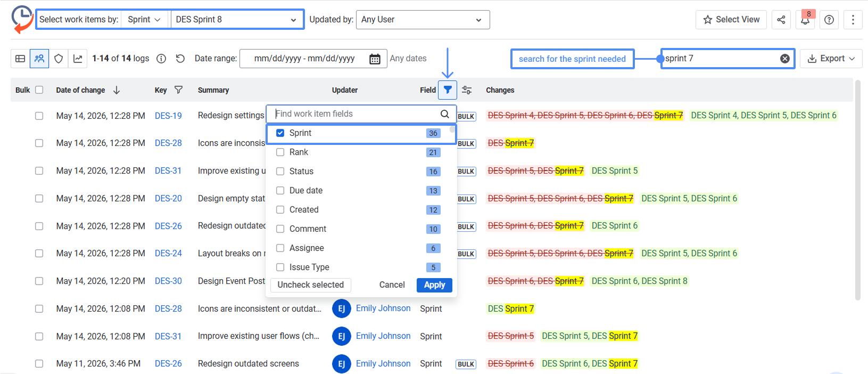This screenshot has width=868, height=374.
Task: Check the Comment field checkbox
Action: click(280, 229)
